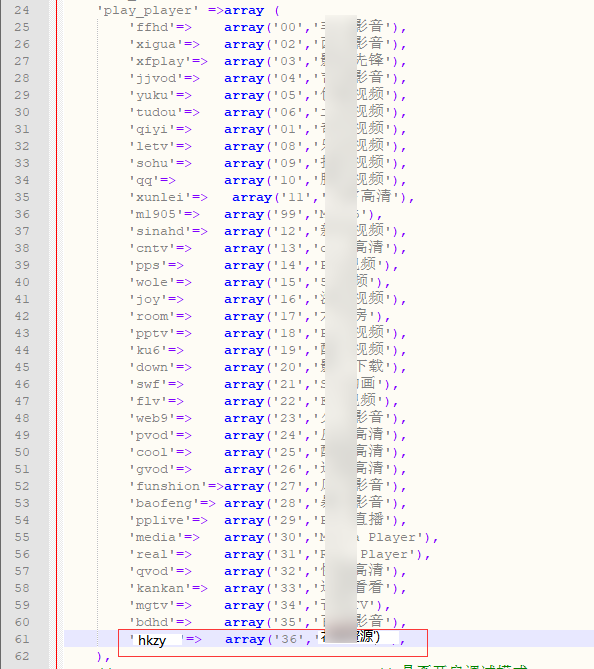Click the 'hkzy' key on line 61
594x669 pixels.
(x=152, y=640)
